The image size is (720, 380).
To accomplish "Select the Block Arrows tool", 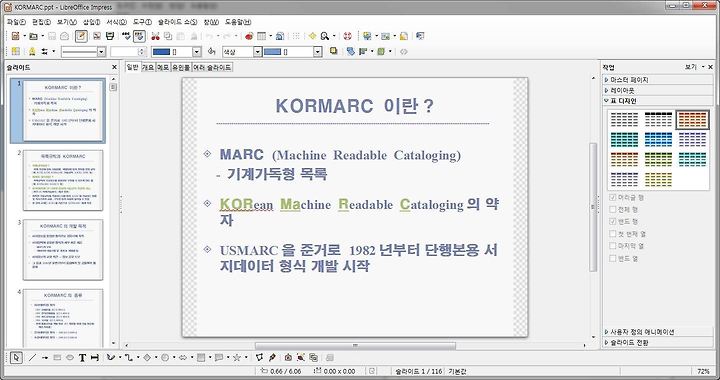I will 183,358.
